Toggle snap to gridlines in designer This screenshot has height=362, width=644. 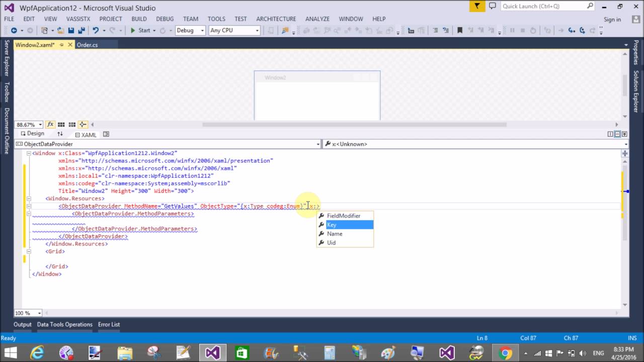tap(72, 124)
